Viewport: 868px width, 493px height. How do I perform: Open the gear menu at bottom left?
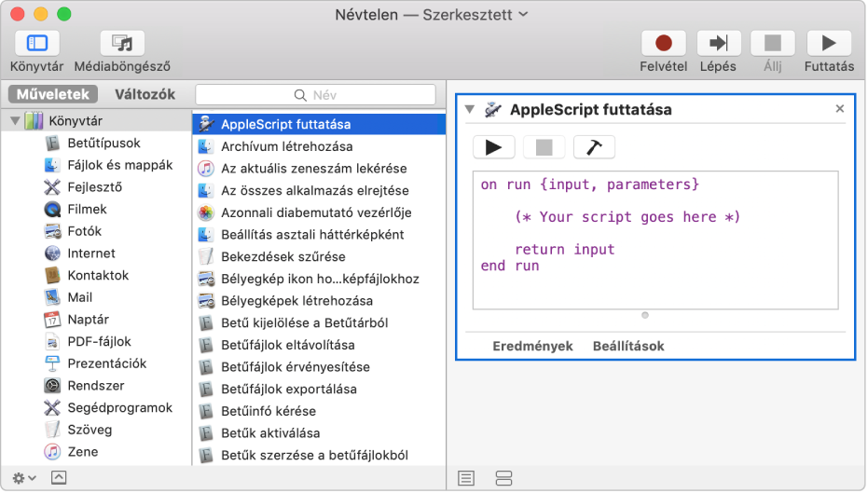coord(24,477)
